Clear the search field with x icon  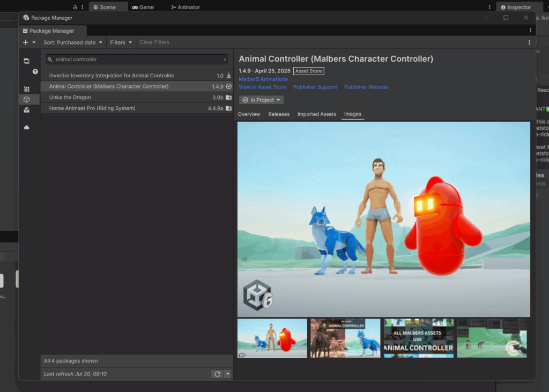pos(225,60)
